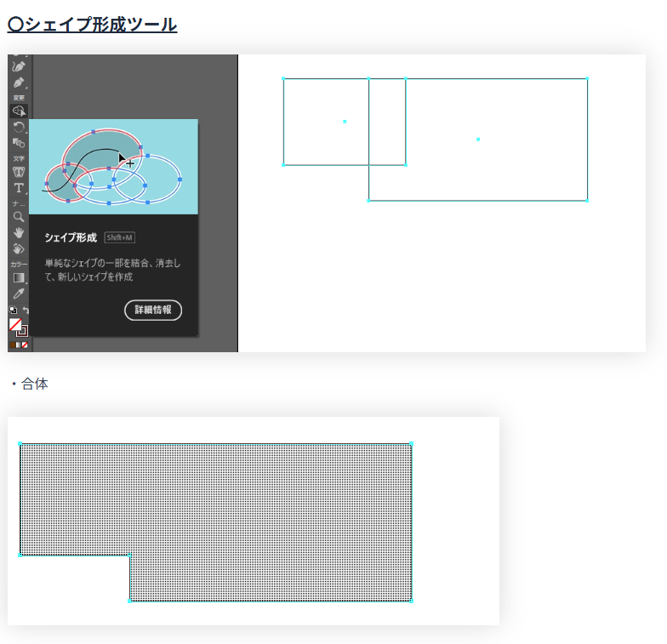Select the Rotate tool
Viewport: 667px width, 644px height.
coord(18,127)
